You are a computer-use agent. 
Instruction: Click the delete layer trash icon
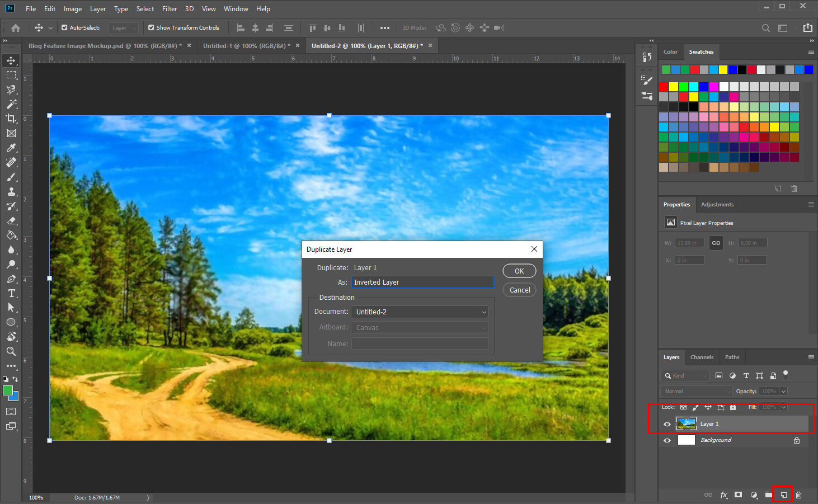point(798,494)
